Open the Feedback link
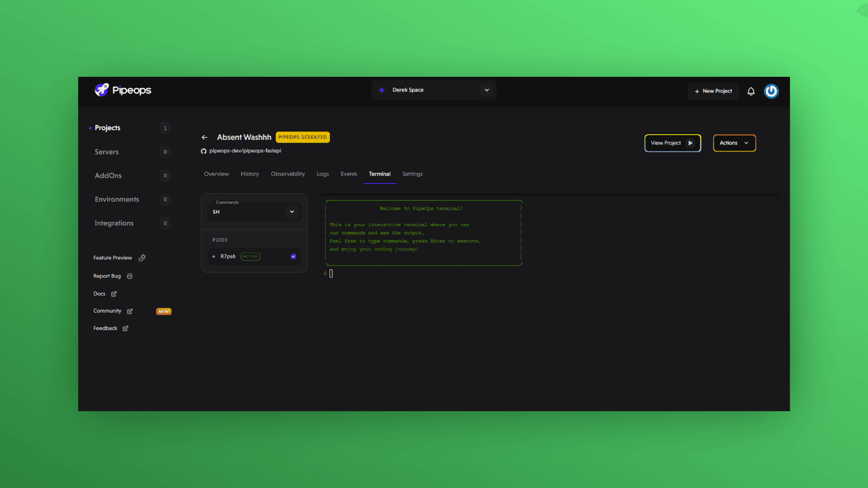 pos(105,328)
